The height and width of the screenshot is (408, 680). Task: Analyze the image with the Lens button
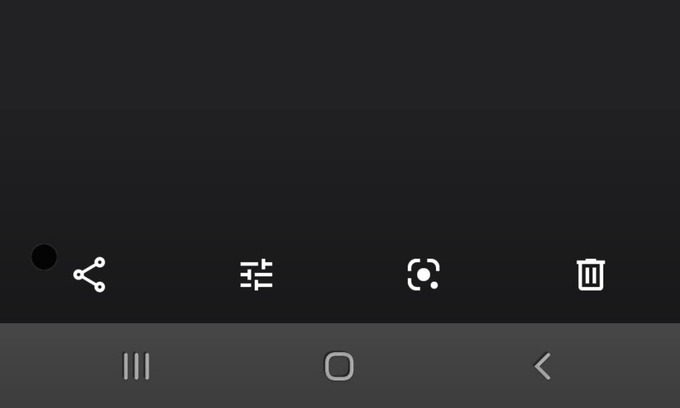424,274
